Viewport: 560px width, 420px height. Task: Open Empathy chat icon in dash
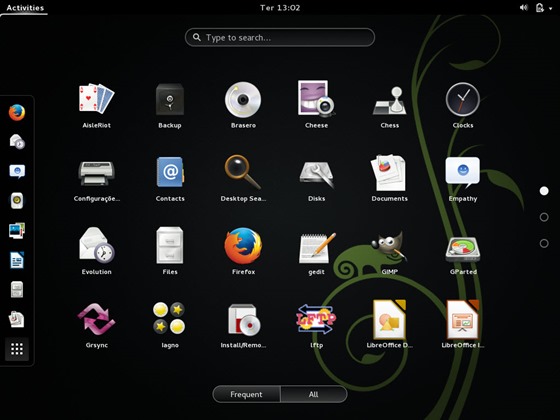click(17, 171)
